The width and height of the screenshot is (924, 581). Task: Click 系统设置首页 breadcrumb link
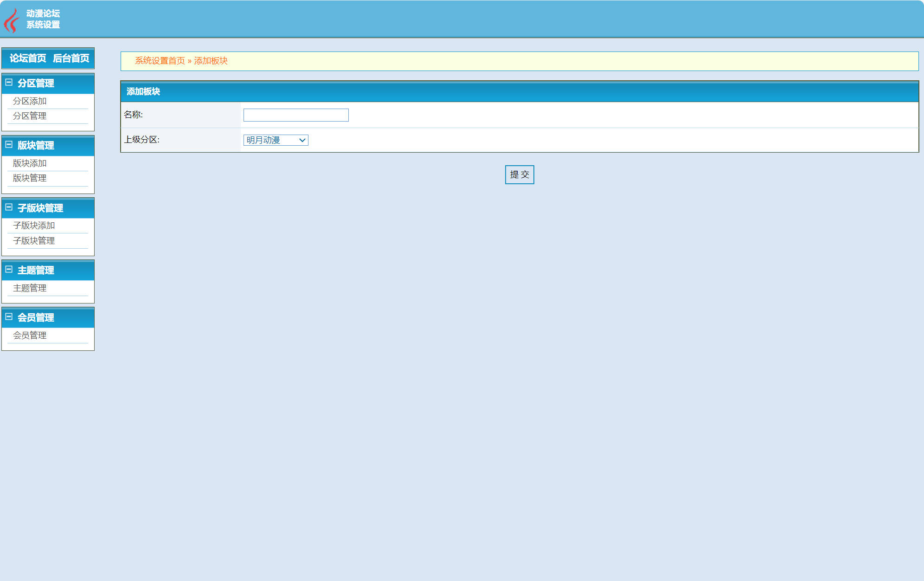click(160, 61)
